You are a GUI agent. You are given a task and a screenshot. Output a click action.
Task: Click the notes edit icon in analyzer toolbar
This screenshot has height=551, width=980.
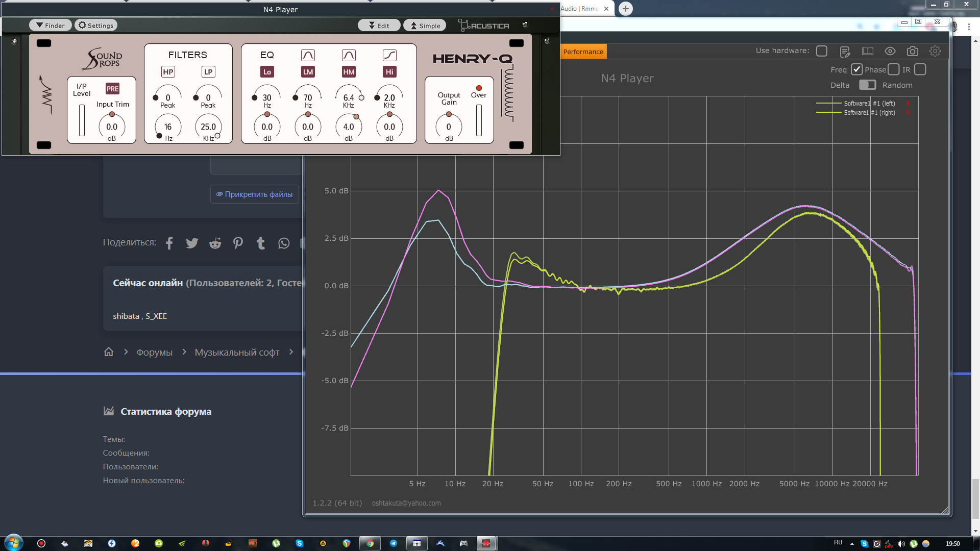tap(845, 52)
